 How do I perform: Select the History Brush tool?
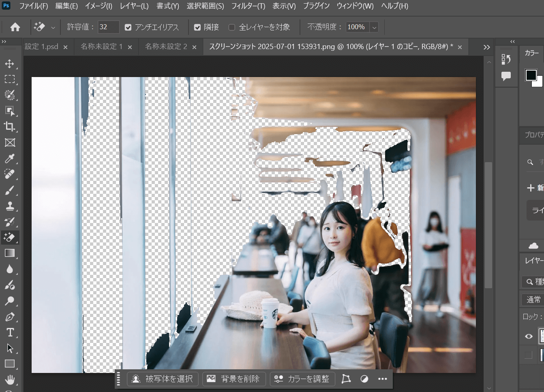tap(10, 221)
